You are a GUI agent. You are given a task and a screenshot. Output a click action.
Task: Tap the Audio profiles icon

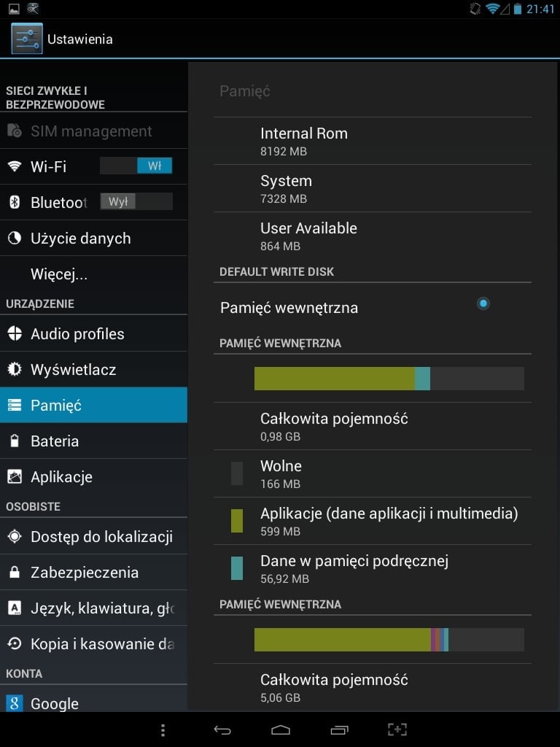click(15, 333)
